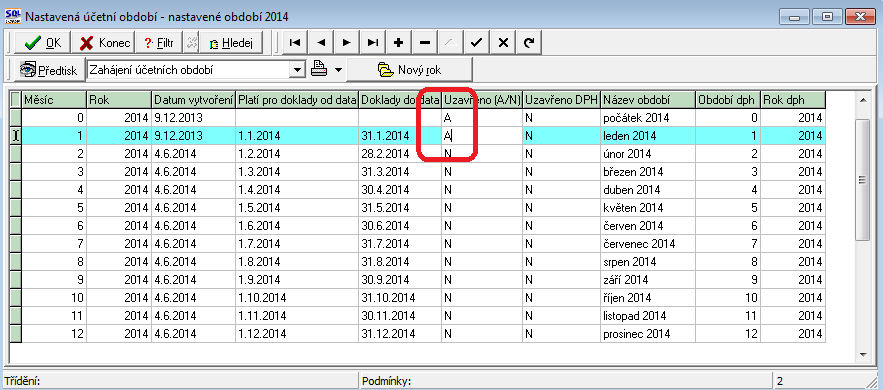
Task: Click the Platí pro doklady od data header
Action: click(x=297, y=100)
